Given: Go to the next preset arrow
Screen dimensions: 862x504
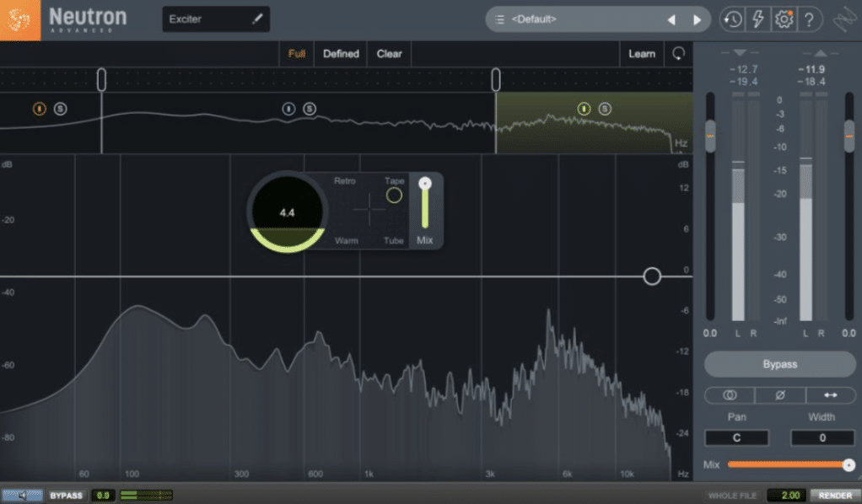Looking at the screenshot, I should (697, 19).
